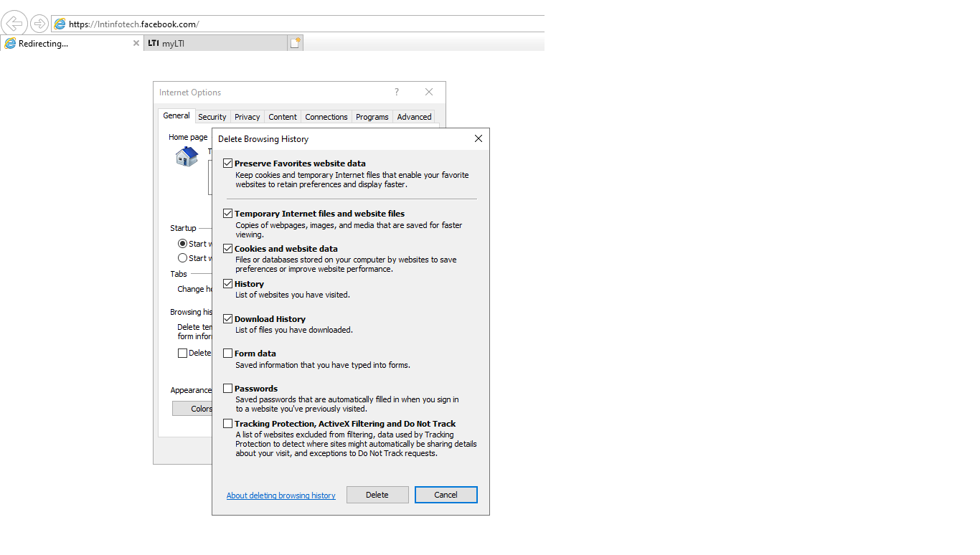Check the Form data checkbox
The image size is (980, 555).
click(227, 354)
